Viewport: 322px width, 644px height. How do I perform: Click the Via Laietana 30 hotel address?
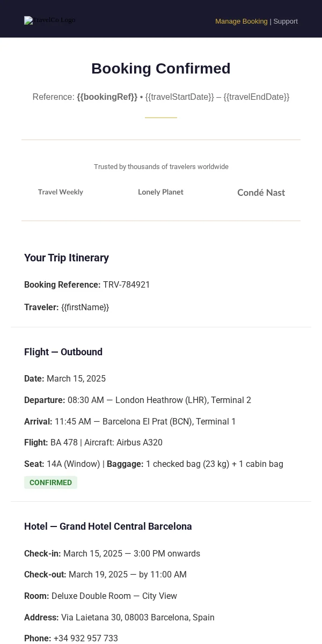pyautogui.click(x=138, y=617)
